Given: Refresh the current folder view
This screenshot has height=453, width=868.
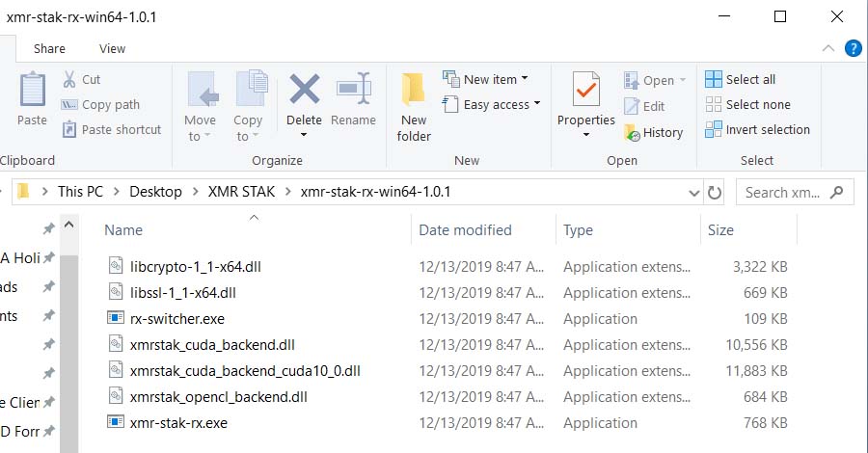Looking at the screenshot, I should pos(715,192).
